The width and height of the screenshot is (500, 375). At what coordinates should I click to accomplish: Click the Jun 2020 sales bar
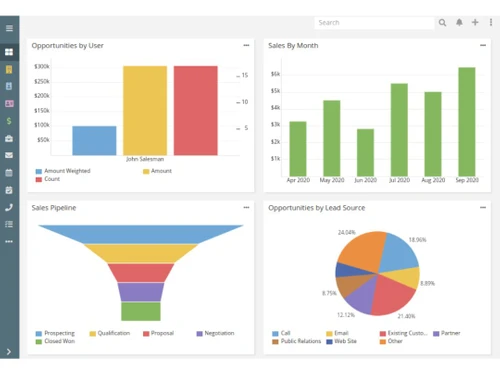(365, 152)
